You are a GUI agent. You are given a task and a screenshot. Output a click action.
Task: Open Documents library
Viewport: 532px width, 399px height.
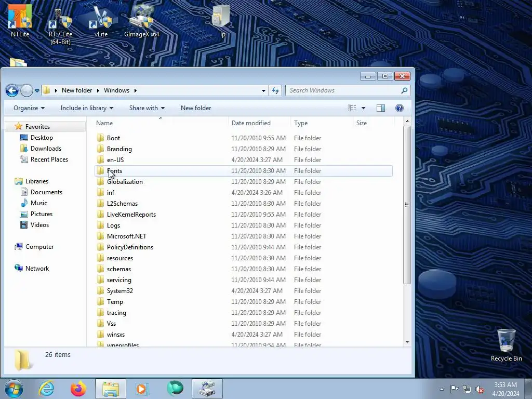click(46, 192)
